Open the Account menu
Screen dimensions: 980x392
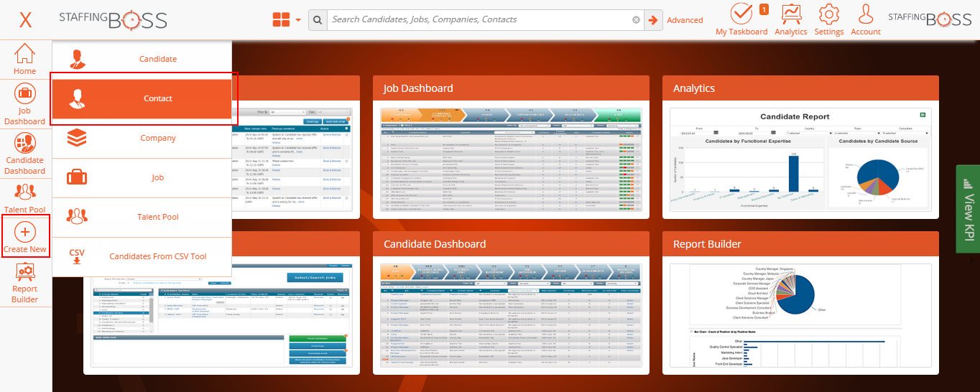[866, 19]
